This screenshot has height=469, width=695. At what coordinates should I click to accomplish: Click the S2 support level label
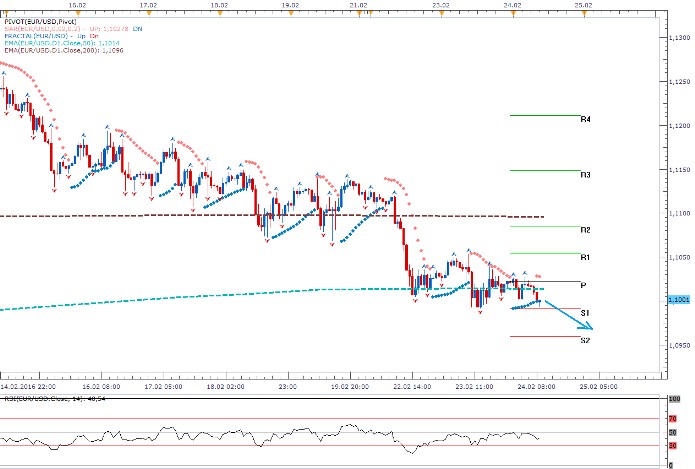[x=586, y=340]
